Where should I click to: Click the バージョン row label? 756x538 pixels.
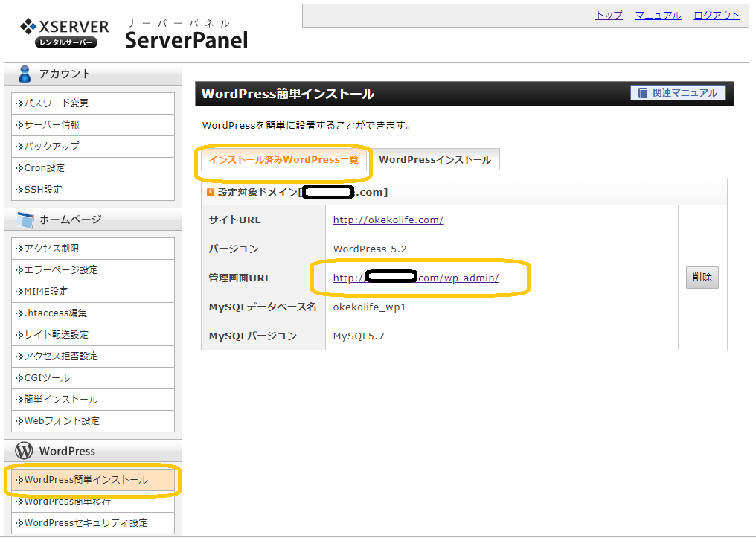click(234, 249)
